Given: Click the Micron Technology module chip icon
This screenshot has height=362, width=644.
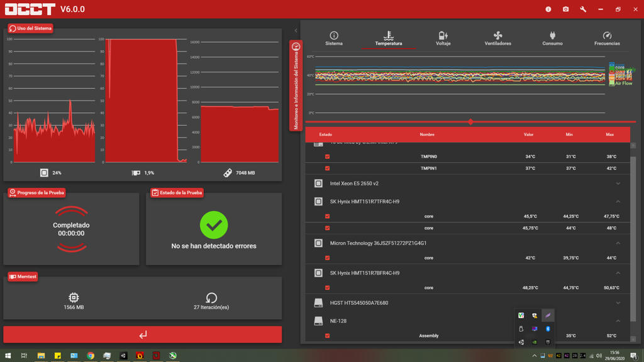Looking at the screenshot, I should [318, 243].
